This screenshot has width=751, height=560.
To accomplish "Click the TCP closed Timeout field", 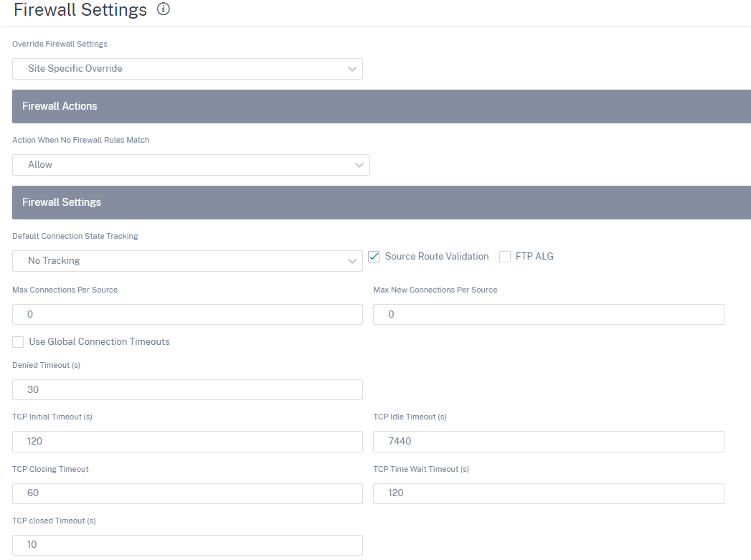I will [x=187, y=545].
